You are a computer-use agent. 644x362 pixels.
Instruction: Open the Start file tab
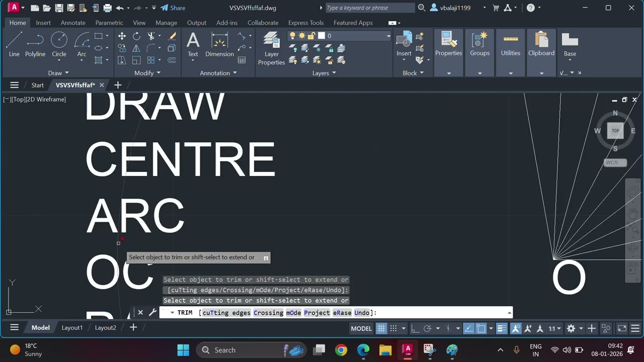38,85
